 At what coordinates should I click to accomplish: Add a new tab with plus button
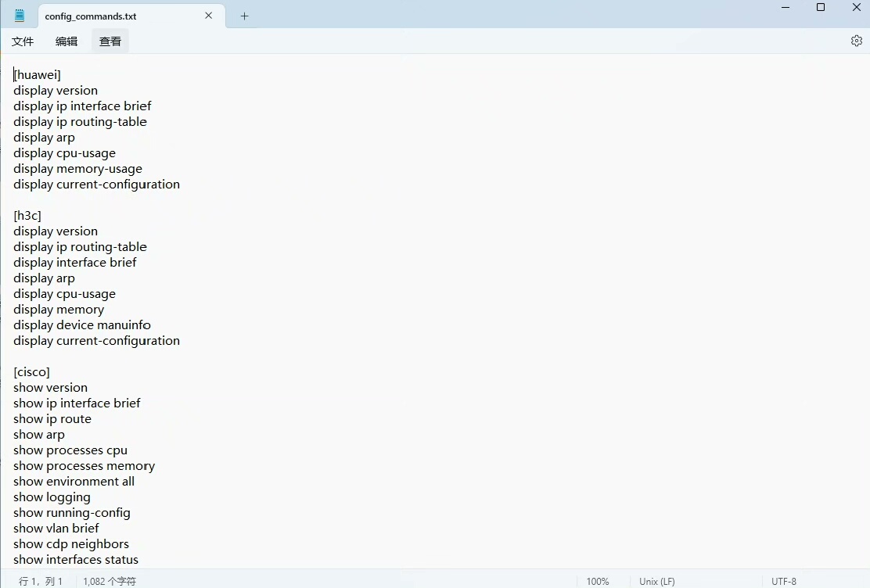click(244, 16)
